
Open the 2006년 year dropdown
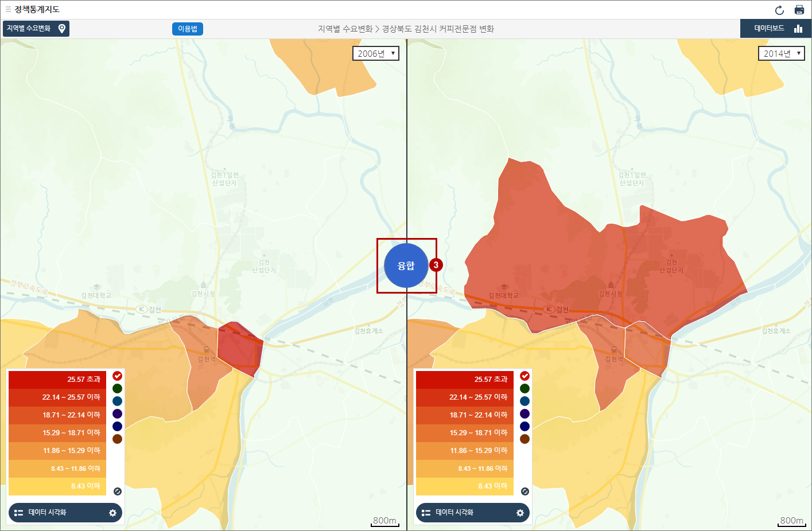376,53
